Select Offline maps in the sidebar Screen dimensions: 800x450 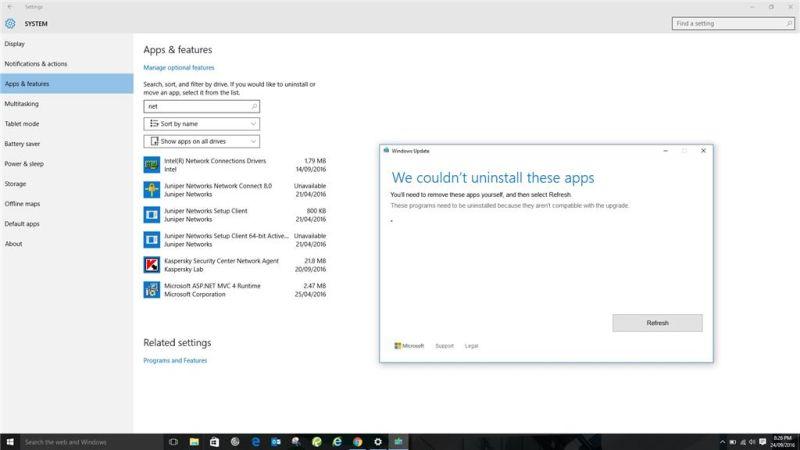tap(66, 204)
